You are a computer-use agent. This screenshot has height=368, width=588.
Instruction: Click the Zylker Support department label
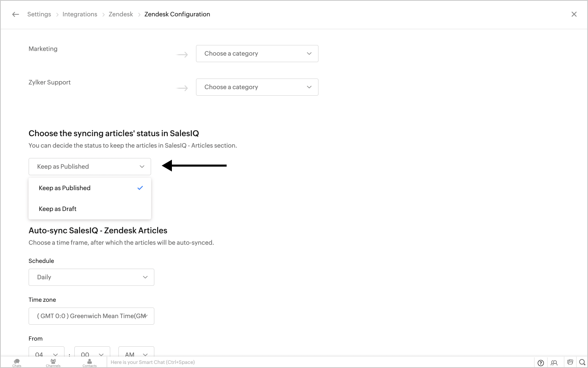[x=49, y=82]
